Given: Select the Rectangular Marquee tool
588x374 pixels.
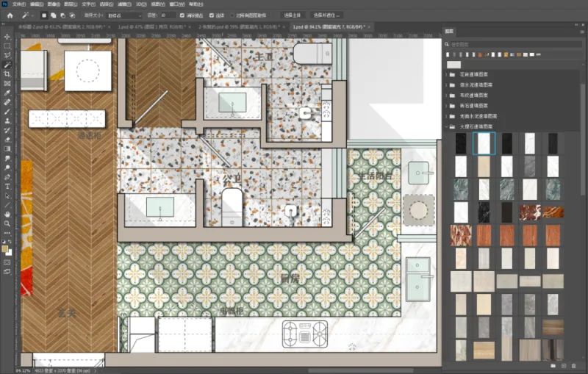Looking at the screenshot, I should click(x=7, y=46).
